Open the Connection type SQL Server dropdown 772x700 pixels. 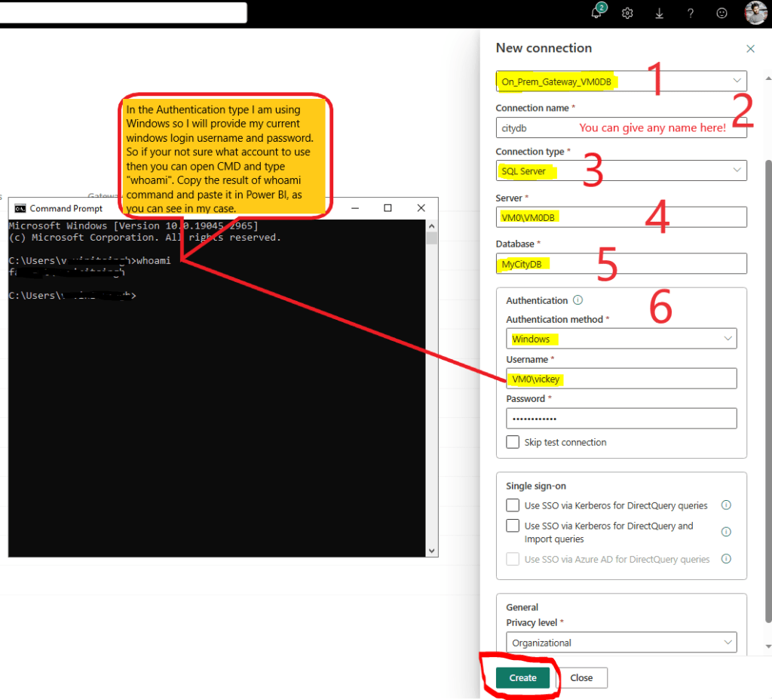621,171
